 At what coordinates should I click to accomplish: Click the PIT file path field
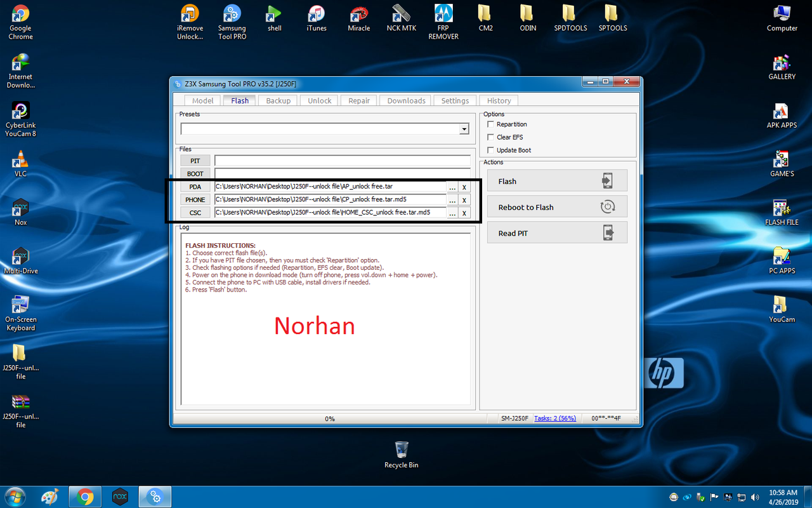pos(343,161)
